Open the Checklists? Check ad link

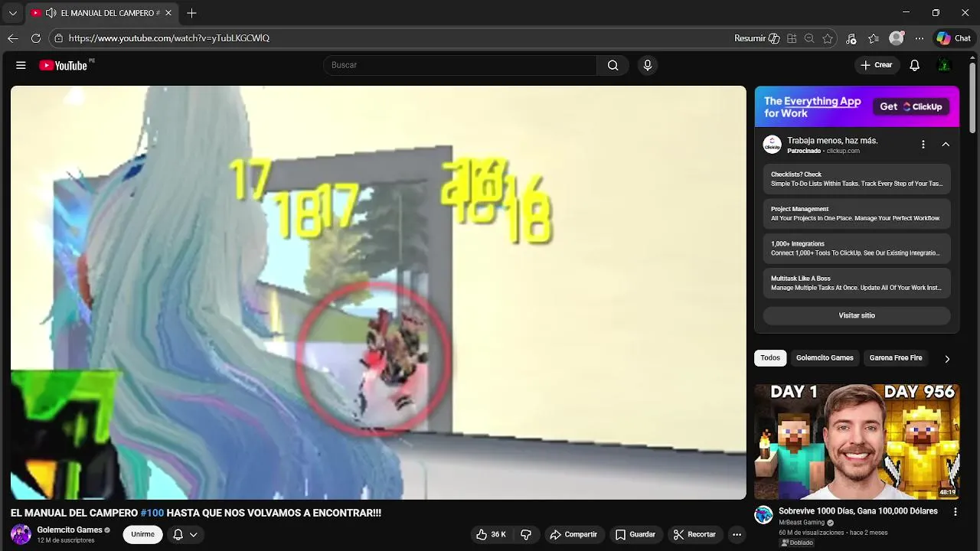(x=857, y=179)
